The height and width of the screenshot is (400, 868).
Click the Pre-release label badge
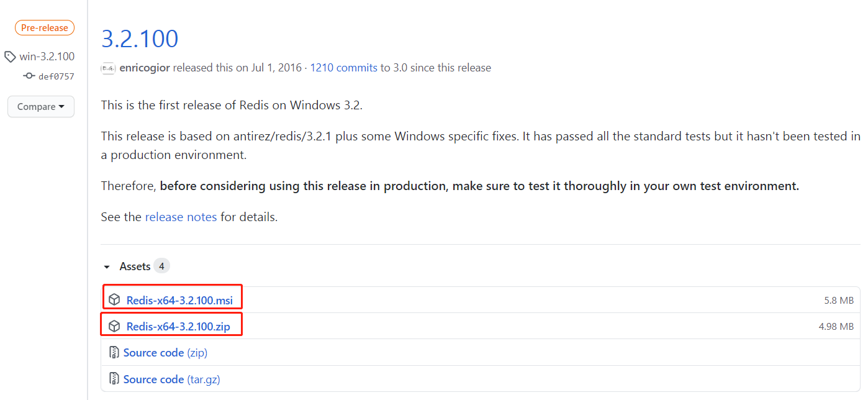click(x=45, y=28)
